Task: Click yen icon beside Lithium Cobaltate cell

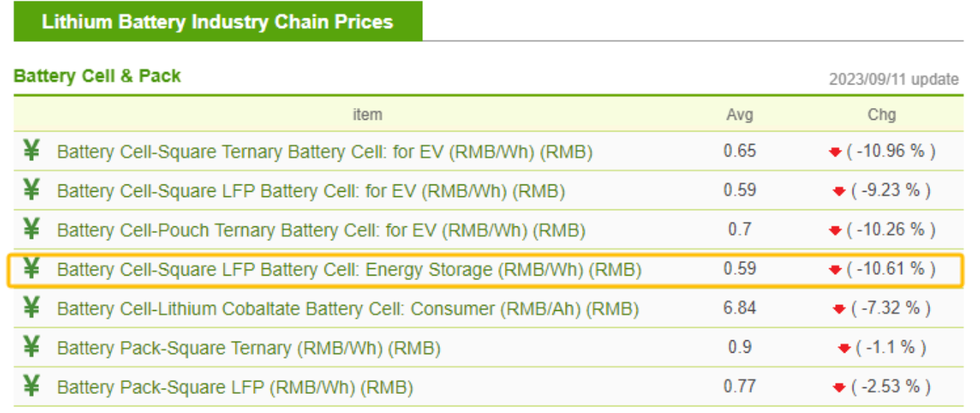Action: click(x=31, y=308)
